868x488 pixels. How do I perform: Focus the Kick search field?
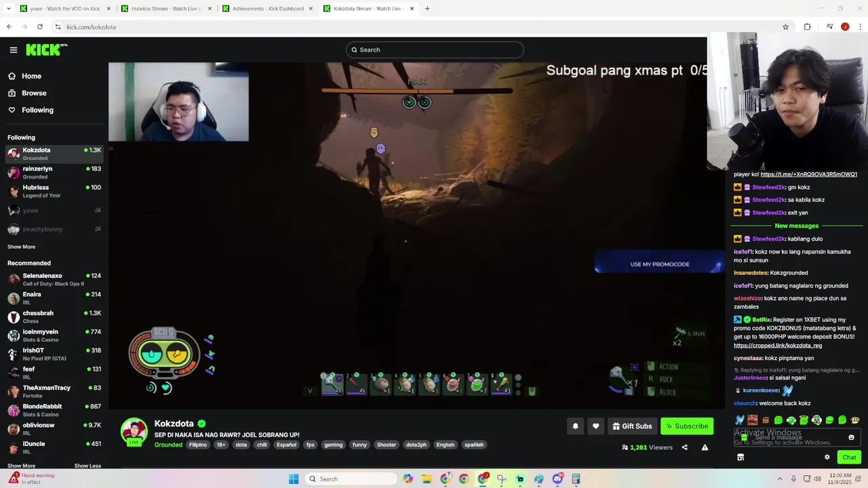click(x=435, y=49)
